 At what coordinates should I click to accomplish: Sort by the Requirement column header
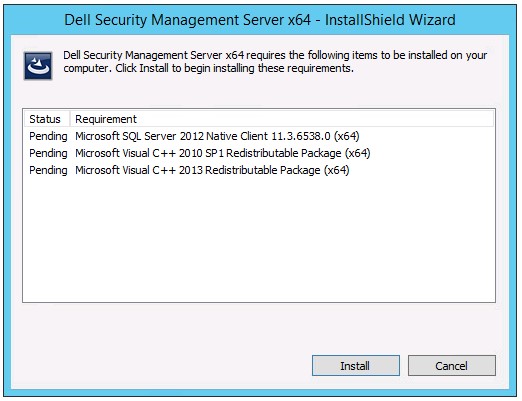pyautogui.click(x=106, y=119)
